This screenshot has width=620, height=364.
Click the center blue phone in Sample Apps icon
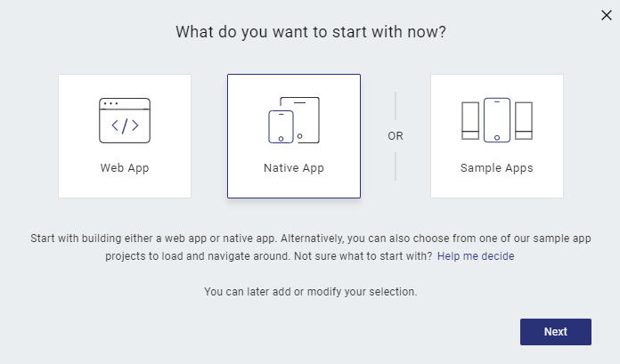click(497, 120)
